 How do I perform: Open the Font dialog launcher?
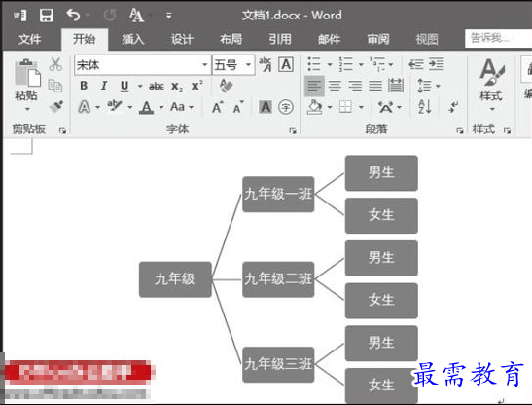tap(293, 130)
